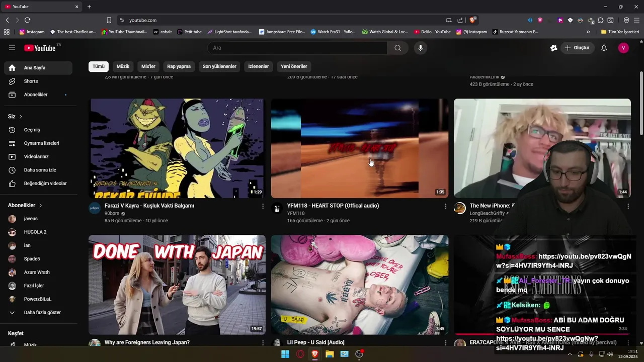Open Shorts in the sidebar
644x362 pixels.
(x=38, y=81)
